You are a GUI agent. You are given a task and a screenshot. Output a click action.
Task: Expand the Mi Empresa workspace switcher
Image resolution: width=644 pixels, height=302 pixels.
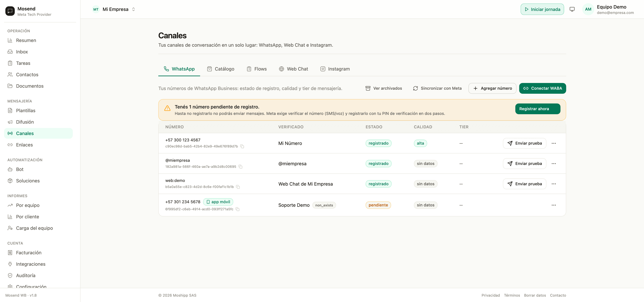(114, 9)
